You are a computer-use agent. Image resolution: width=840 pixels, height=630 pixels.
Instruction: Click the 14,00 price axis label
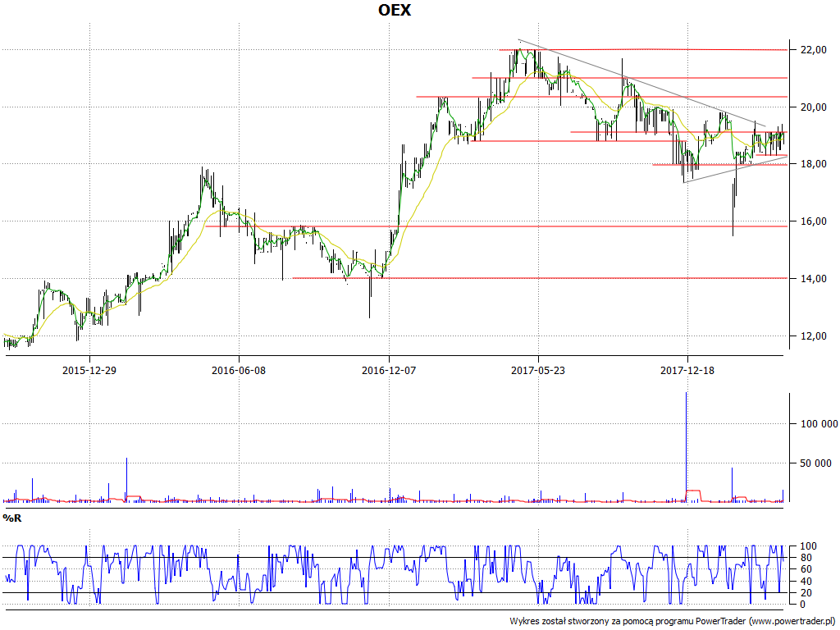tap(813, 279)
